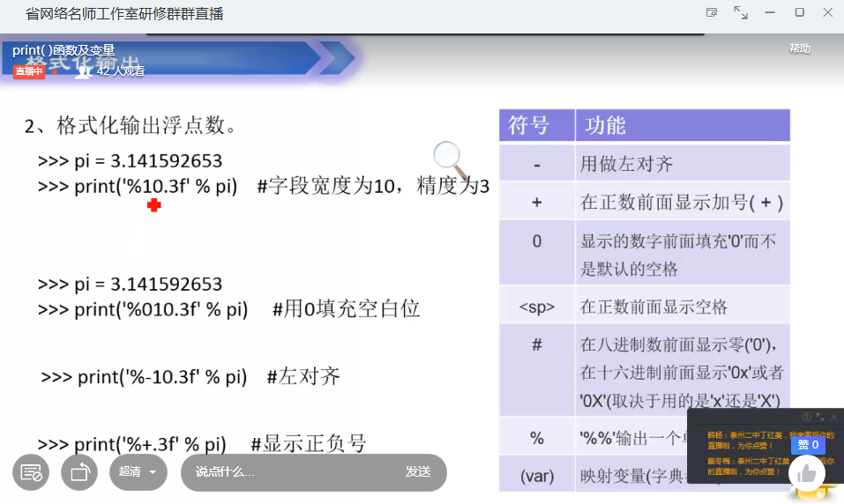Click the 直播中 live badge

(x=28, y=71)
